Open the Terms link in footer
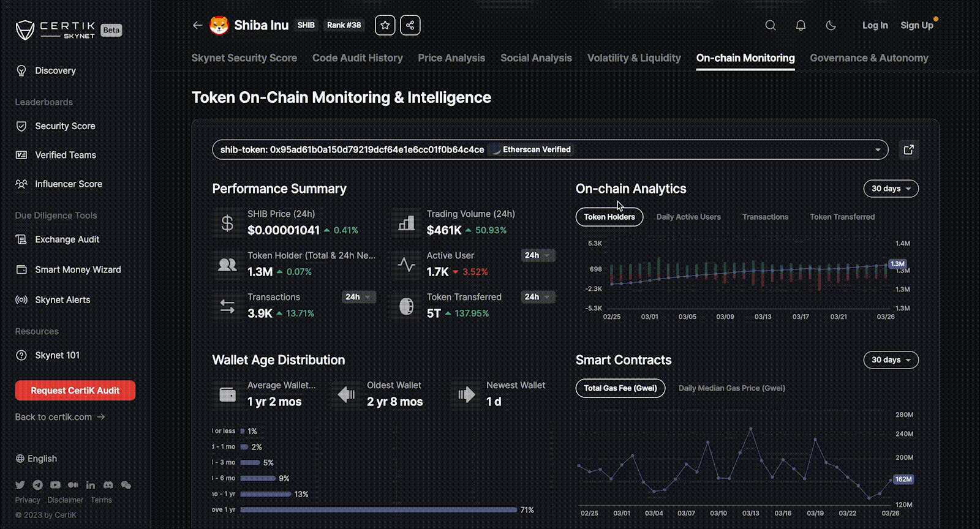The height and width of the screenshot is (529, 980). (102, 500)
